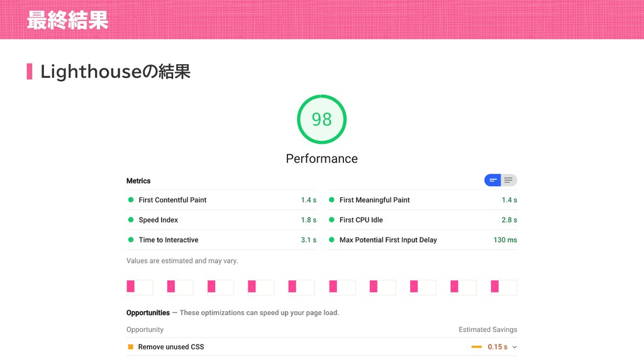Click the Lighthouseの結果 heading
Image resolution: width=644 pixels, height=362 pixels.
(x=115, y=72)
